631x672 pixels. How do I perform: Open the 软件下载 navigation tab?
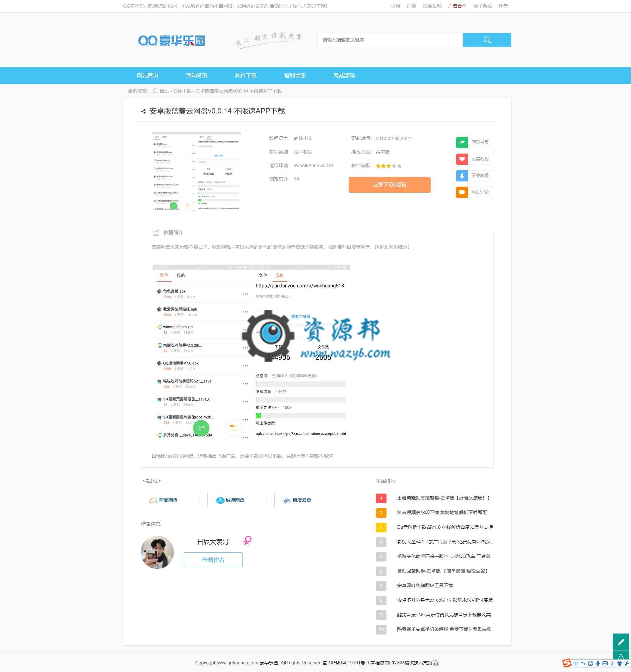point(246,75)
